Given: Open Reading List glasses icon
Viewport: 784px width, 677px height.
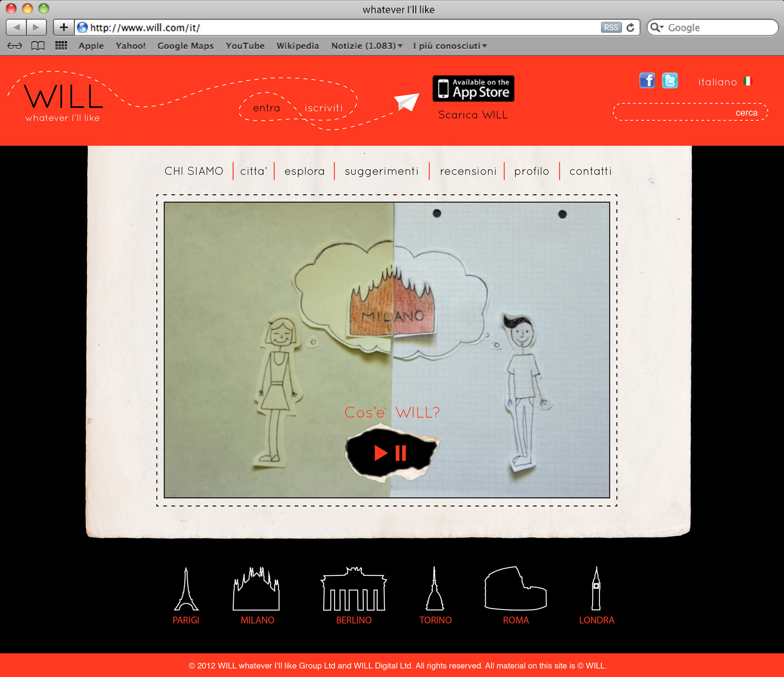Looking at the screenshot, I should (x=15, y=46).
